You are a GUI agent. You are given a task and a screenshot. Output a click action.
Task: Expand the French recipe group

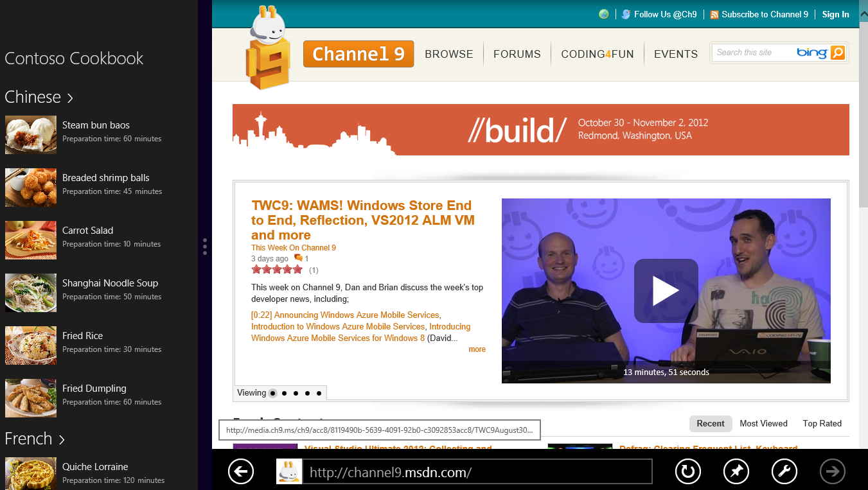pyautogui.click(x=35, y=439)
